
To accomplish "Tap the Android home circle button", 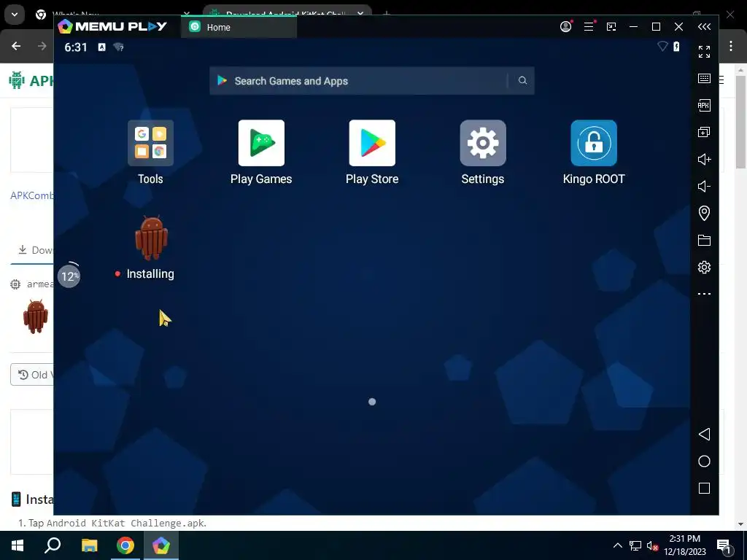I will click(x=704, y=461).
